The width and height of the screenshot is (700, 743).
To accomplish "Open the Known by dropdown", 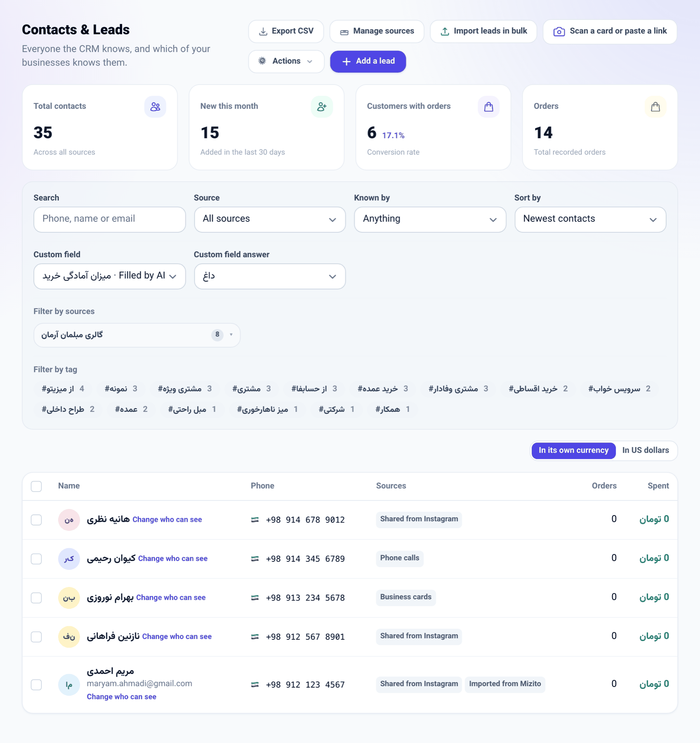I will click(430, 220).
